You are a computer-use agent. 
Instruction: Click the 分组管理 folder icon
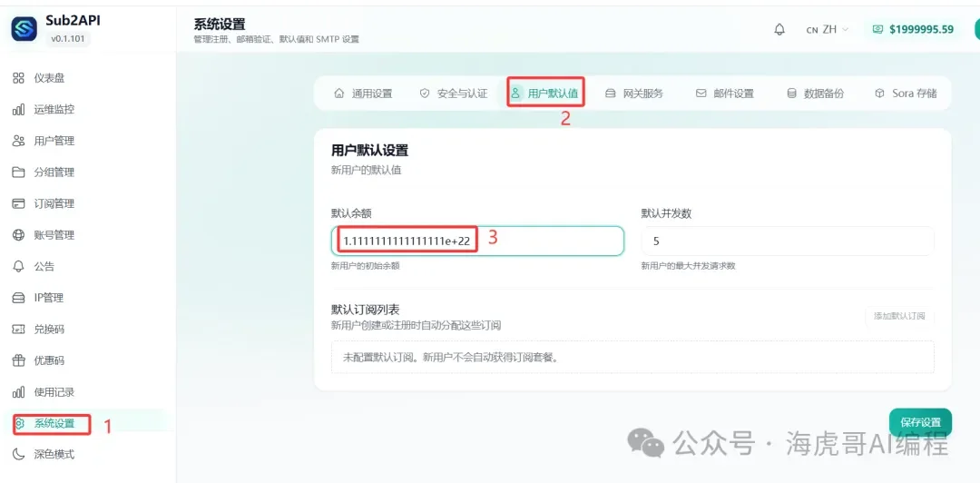coord(19,172)
